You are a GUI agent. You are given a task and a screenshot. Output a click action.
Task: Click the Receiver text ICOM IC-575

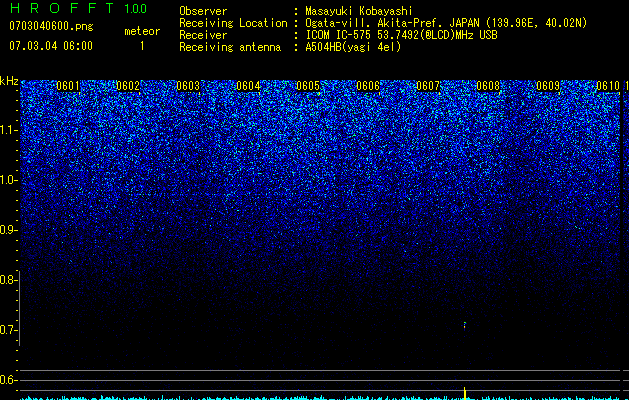(401, 35)
